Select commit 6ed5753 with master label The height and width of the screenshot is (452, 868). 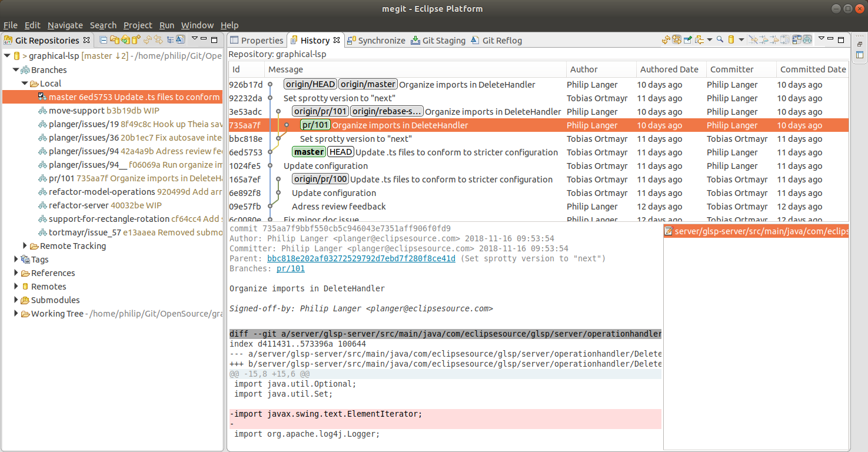pos(538,152)
